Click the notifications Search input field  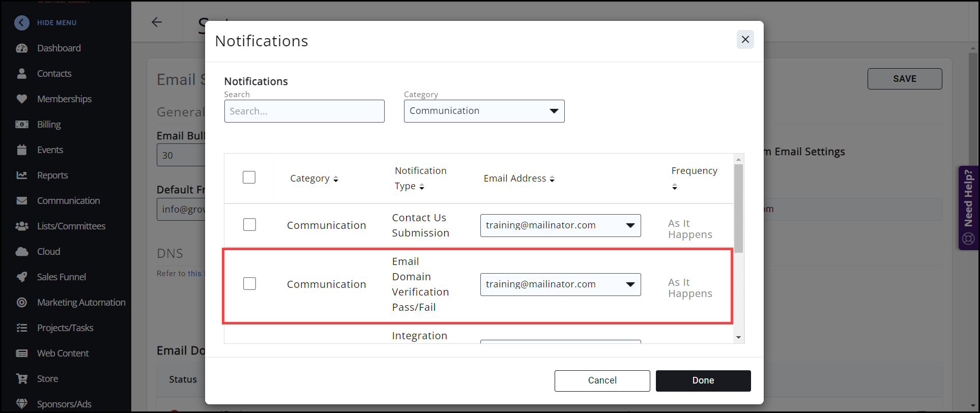(304, 111)
